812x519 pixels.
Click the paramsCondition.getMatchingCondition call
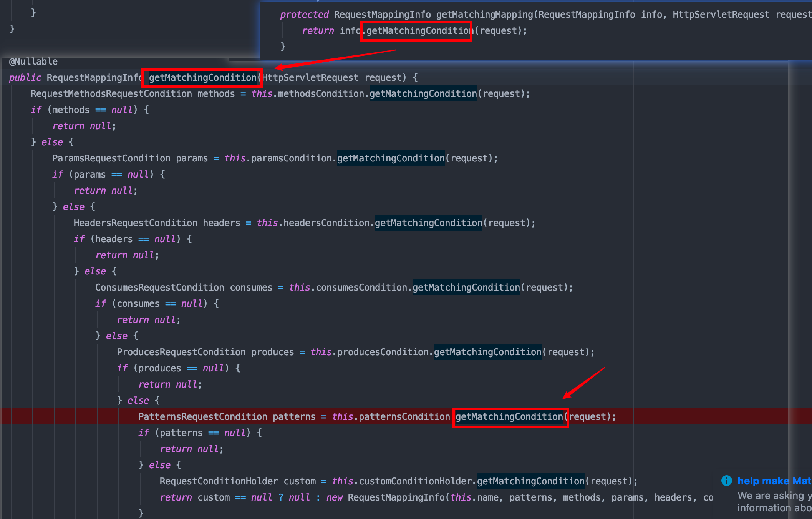(x=391, y=158)
